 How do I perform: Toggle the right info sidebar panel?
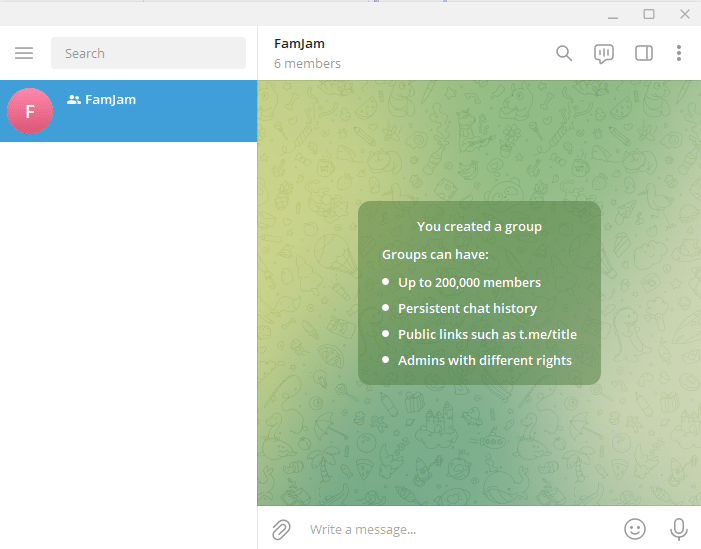click(644, 53)
